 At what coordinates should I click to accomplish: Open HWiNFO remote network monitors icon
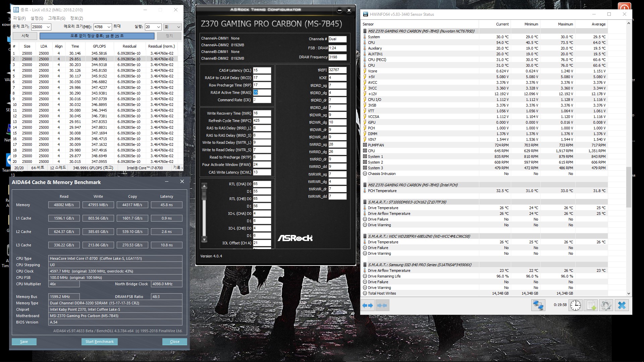click(538, 305)
